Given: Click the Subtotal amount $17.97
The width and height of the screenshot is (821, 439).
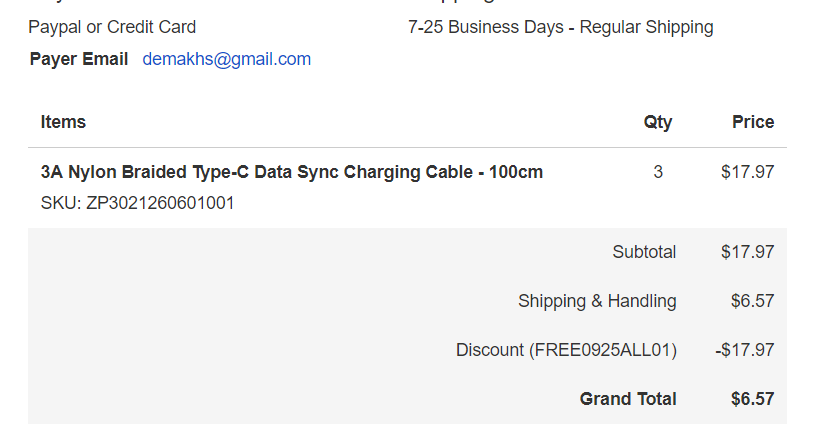Looking at the screenshot, I should click(747, 252).
